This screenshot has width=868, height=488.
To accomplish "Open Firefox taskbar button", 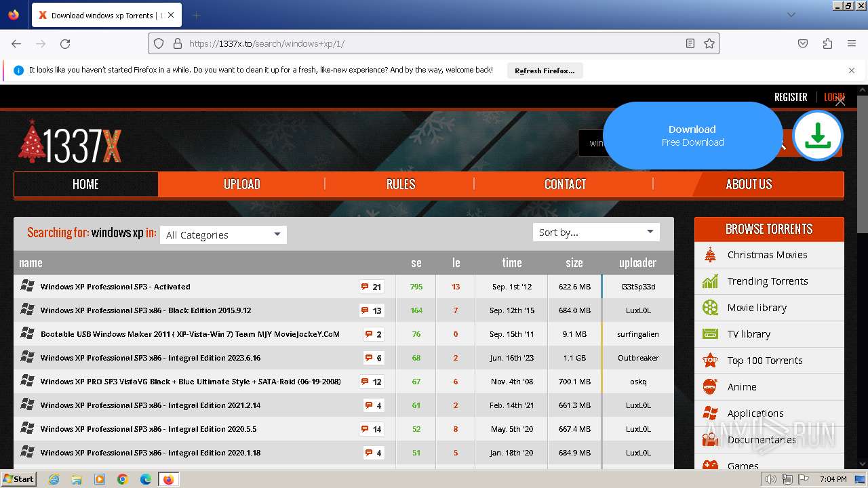I will (x=168, y=479).
